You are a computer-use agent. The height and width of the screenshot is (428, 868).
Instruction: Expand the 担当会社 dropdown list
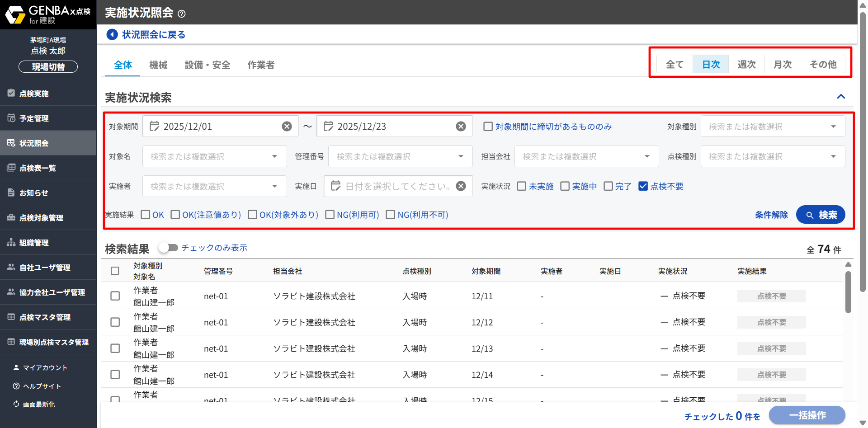pyautogui.click(x=586, y=156)
